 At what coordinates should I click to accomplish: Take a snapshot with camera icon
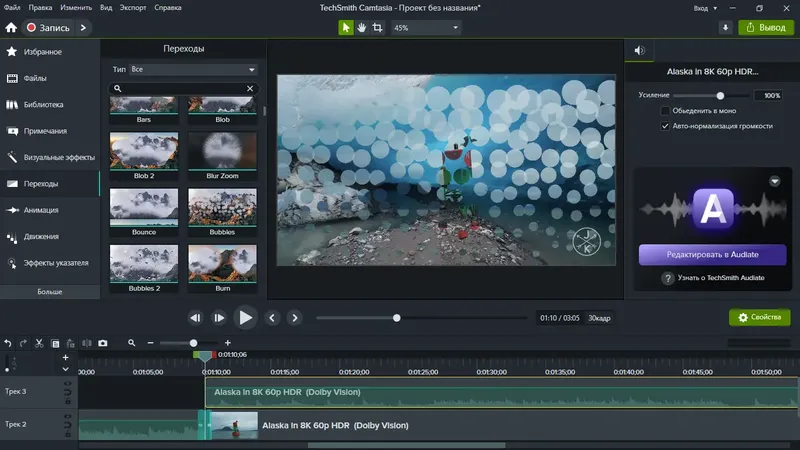click(103, 343)
